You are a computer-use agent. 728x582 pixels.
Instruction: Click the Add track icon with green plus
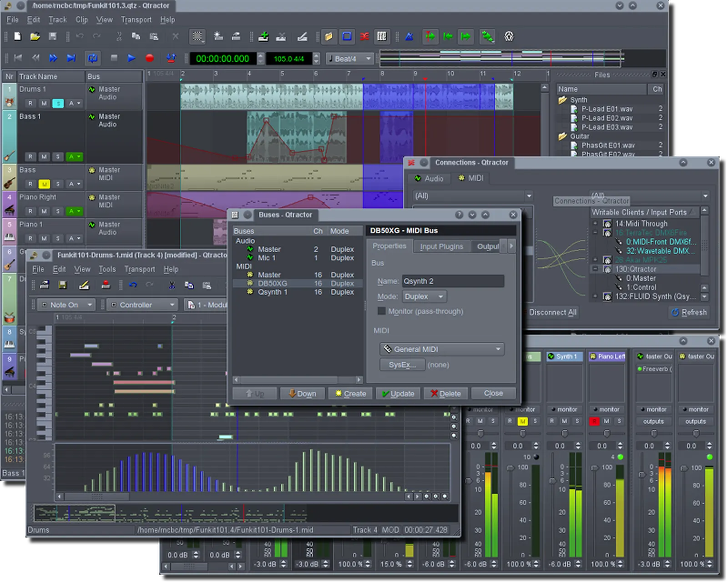pyautogui.click(x=263, y=36)
